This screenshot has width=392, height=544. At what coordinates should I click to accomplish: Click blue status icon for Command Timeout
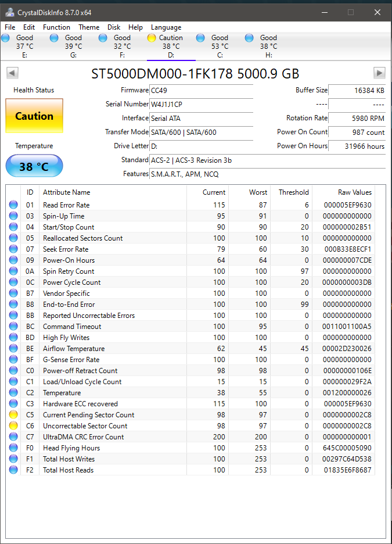click(13, 326)
